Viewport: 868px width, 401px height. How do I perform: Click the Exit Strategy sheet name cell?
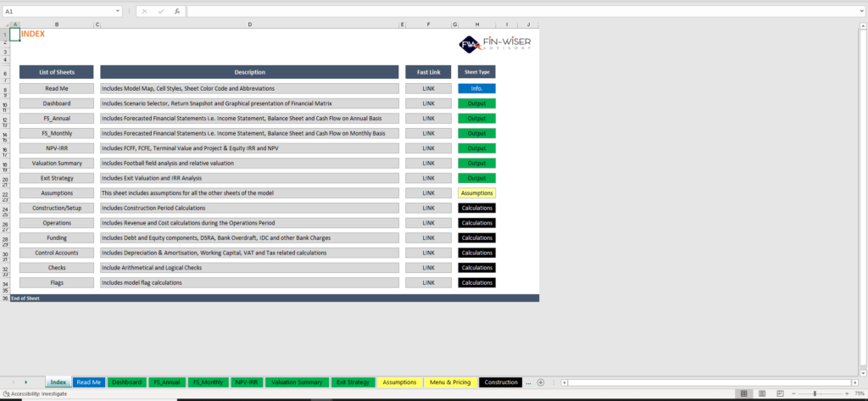57,178
